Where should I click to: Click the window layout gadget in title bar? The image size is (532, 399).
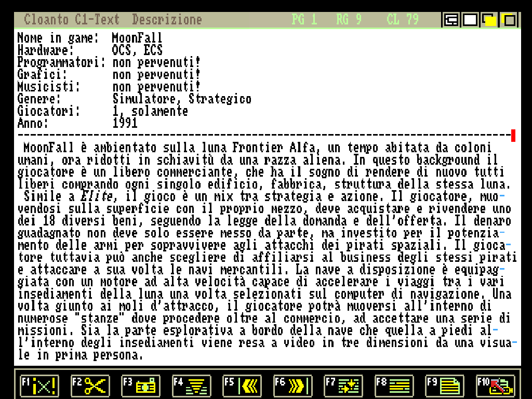pyautogui.click(x=451, y=20)
